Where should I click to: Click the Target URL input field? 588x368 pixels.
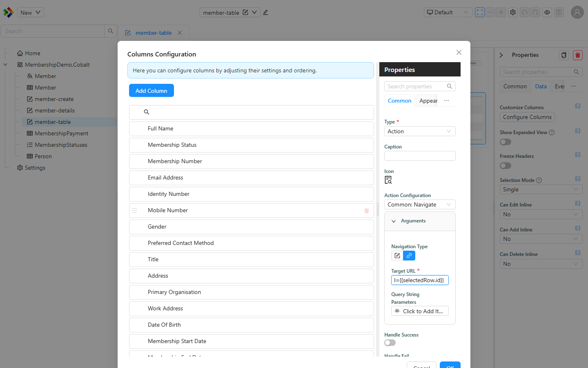(420, 280)
